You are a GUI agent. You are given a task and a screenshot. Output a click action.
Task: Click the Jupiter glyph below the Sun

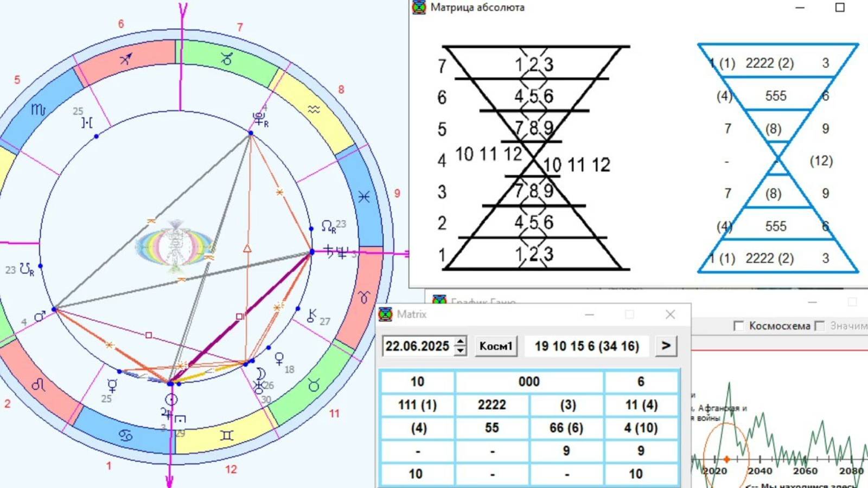[166, 414]
